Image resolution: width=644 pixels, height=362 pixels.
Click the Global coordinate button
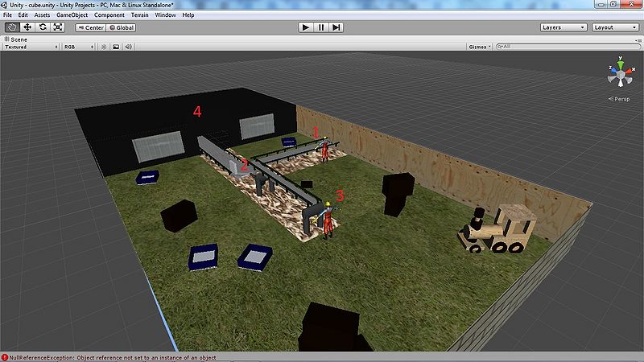(122, 27)
